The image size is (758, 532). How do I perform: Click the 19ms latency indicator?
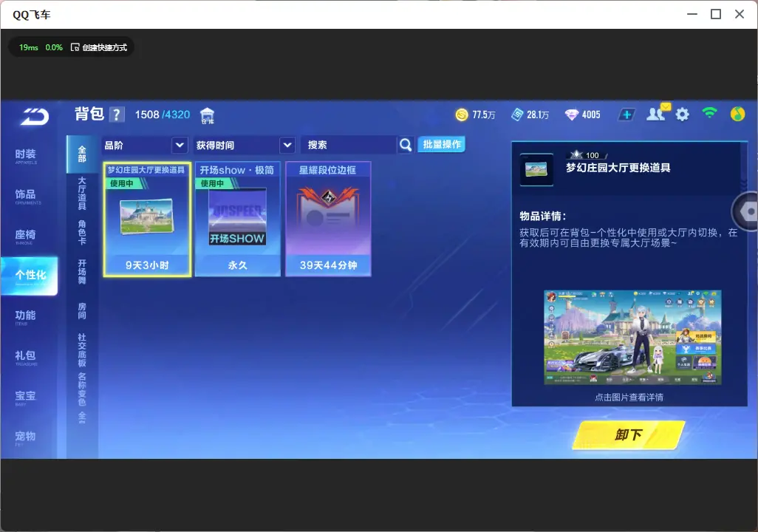point(29,47)
